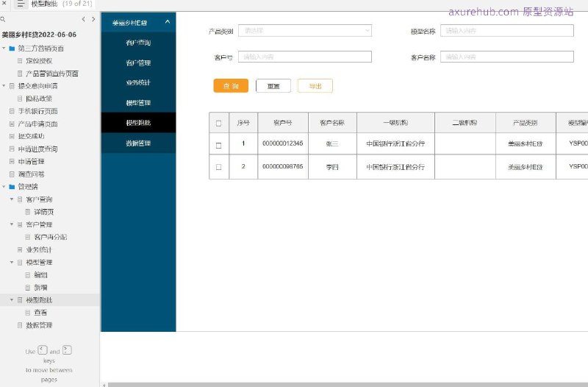Go to next page with right arrow

[x=93, y=19]
